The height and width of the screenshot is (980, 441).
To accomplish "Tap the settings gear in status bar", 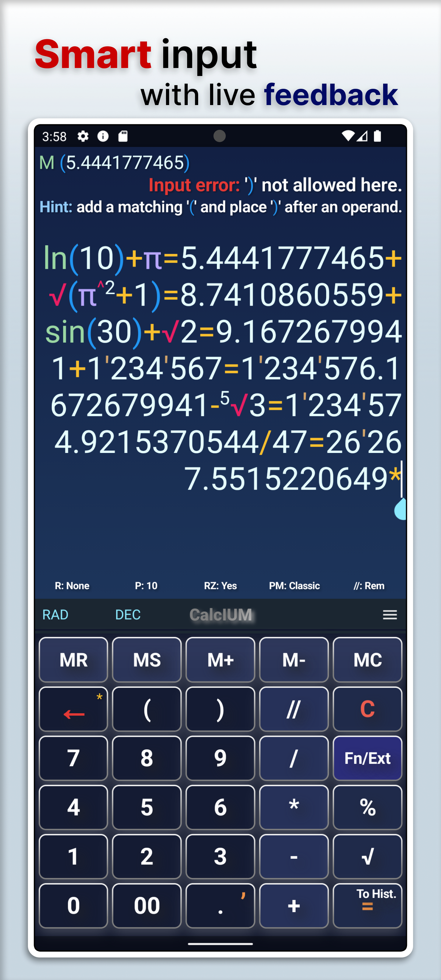I will pyautogui.click(x=83, y=136).
